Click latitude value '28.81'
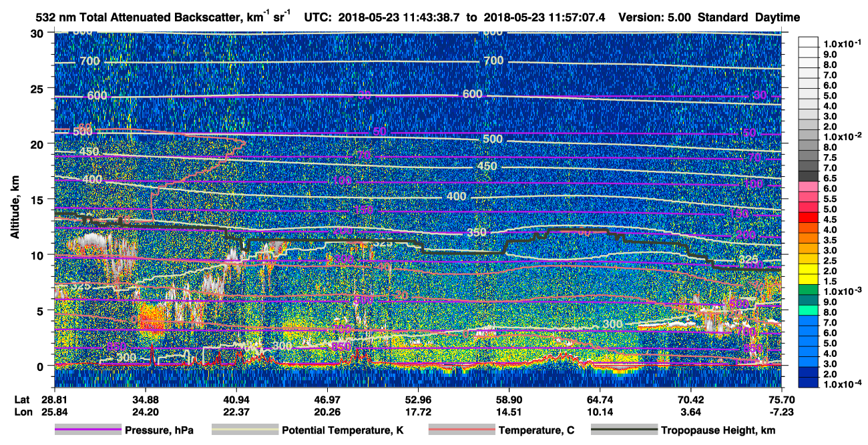The image size is (868, 445). coord(55,399)
